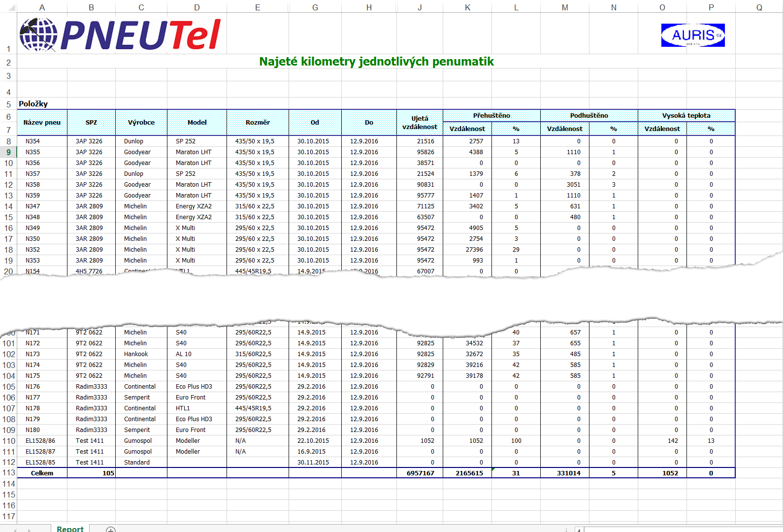The image size is (783, 532).
Task: Select 'HTL1' model in row N178
Action: click(x=197, y=408)
